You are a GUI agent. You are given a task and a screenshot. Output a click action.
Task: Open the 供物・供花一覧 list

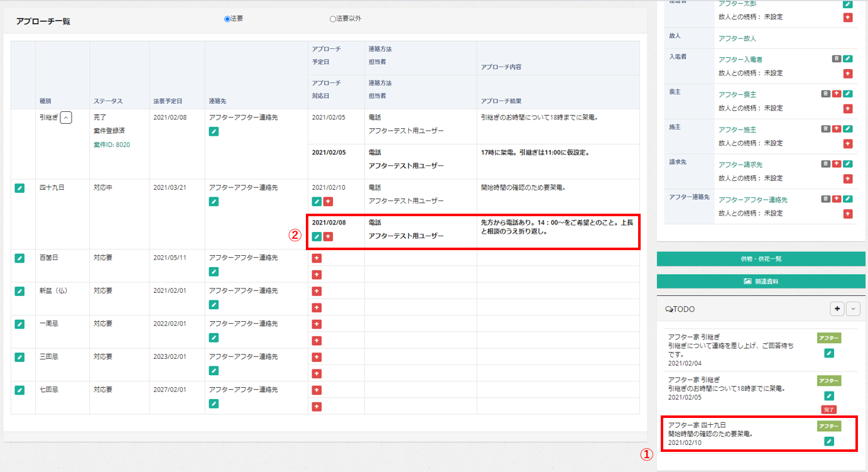pos(761,259)
